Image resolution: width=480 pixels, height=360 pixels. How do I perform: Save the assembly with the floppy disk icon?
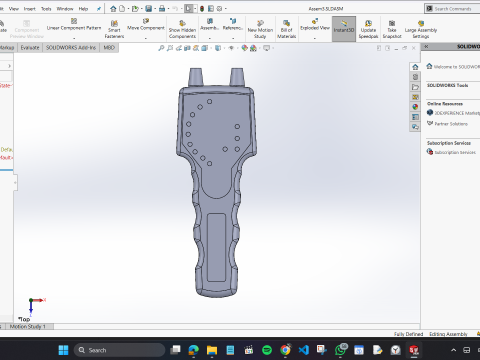coord(149,9)
